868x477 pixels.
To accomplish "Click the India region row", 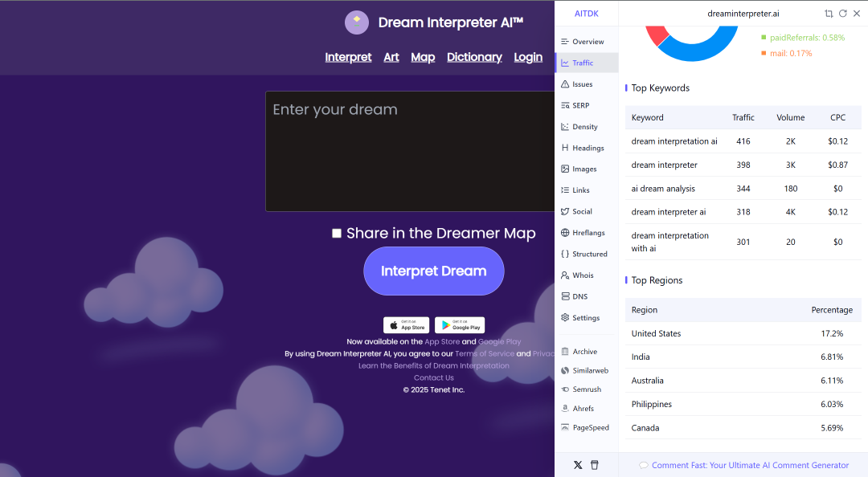I will 743,357.
